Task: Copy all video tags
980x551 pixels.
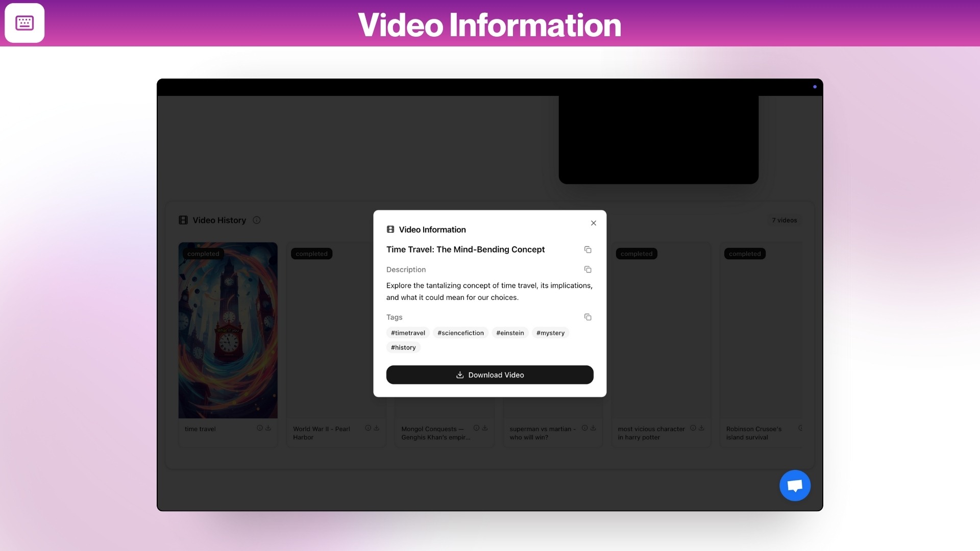Action: (587, 317)
